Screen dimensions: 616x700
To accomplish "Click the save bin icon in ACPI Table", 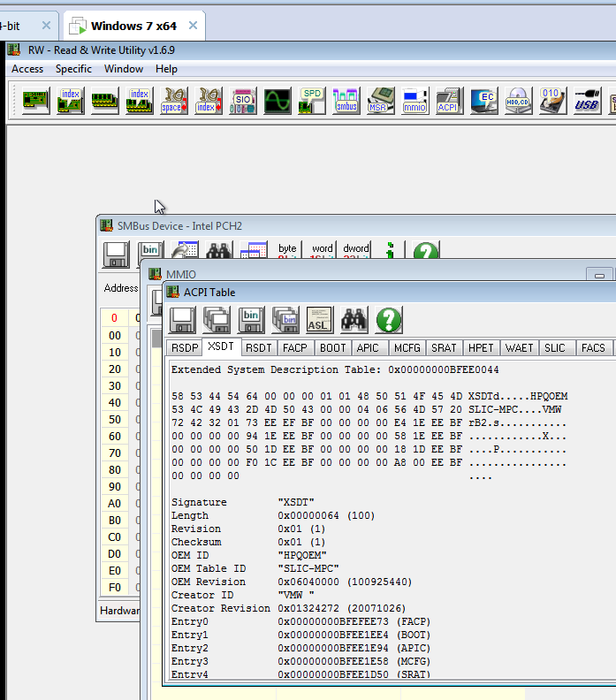I will coord(251,320).
